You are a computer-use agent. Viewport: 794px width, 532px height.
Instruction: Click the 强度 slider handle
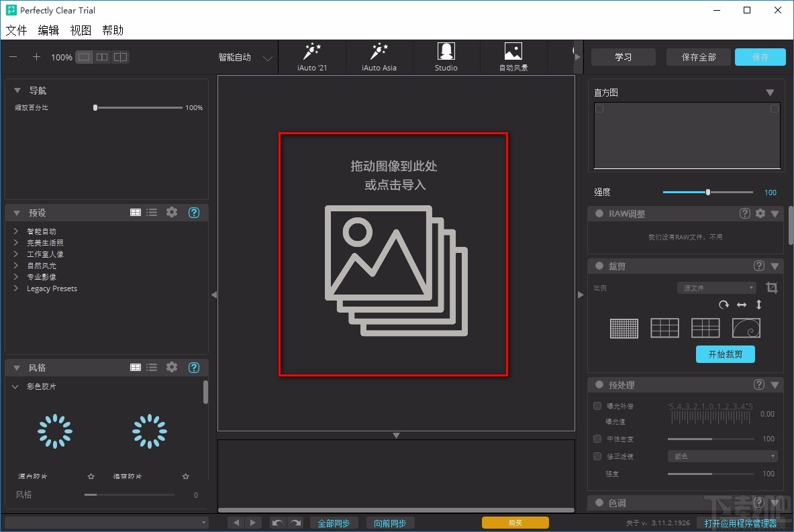(x=707, y=193)
